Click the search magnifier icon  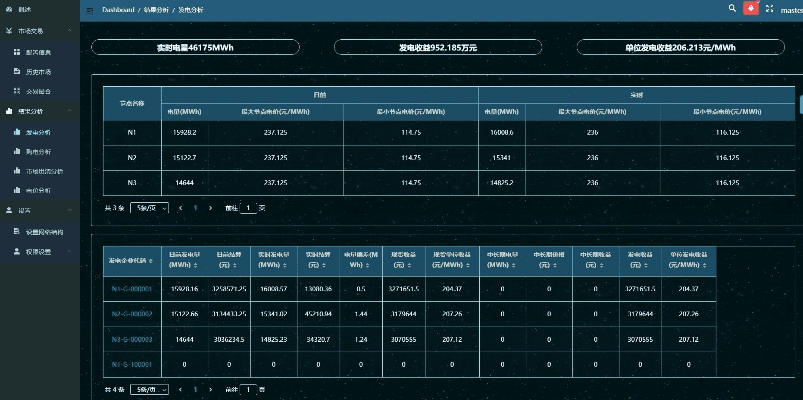click(x=731, y=8)
